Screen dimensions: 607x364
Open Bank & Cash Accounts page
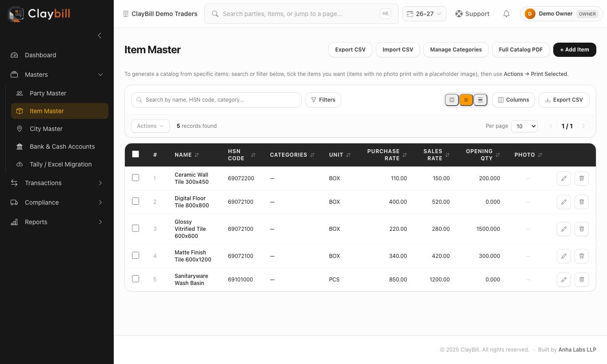60,146
